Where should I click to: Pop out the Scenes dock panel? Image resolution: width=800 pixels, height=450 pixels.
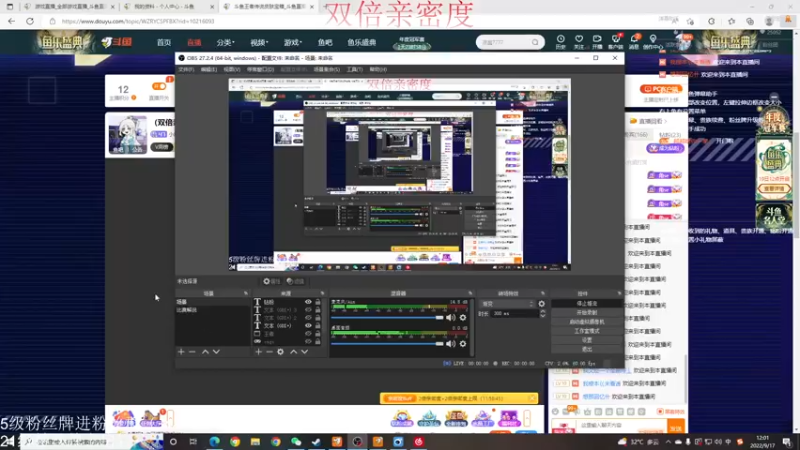[x=246, y=293]
